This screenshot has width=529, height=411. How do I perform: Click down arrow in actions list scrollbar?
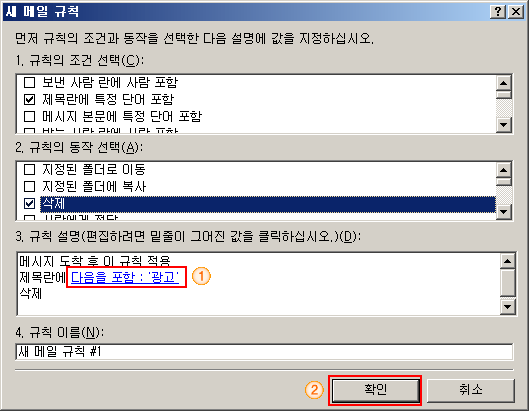(x=504, y=212)
